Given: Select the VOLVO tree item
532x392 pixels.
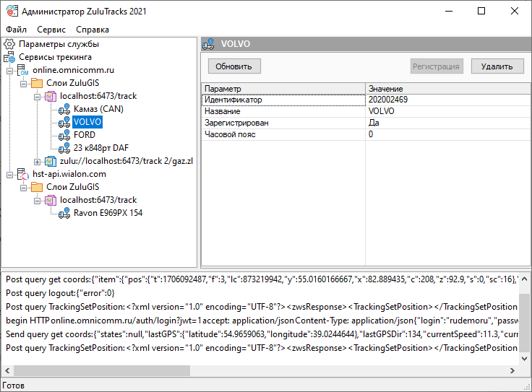Looking at the screenshot, I should [87, 122].
